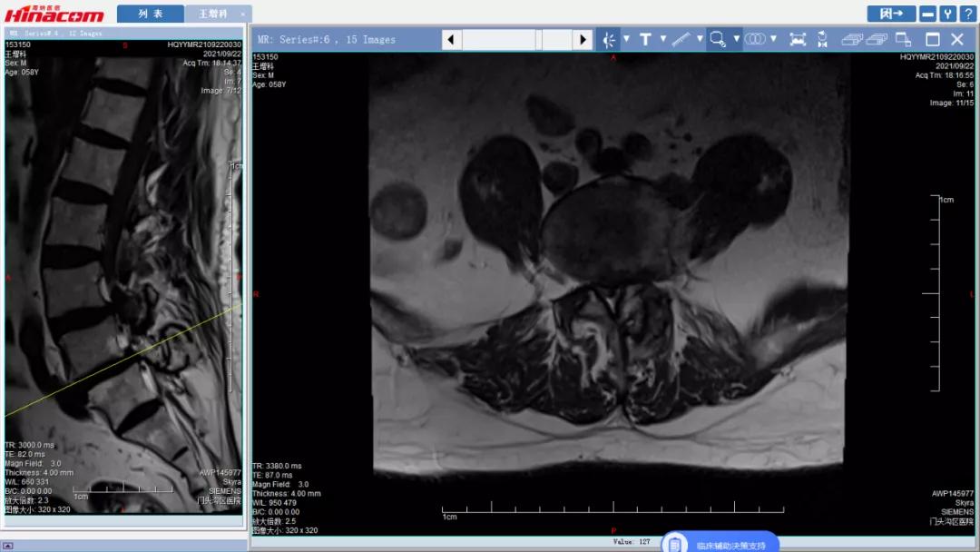
Task: Click the second stacked series layers icon
Action: coord(877,39)
